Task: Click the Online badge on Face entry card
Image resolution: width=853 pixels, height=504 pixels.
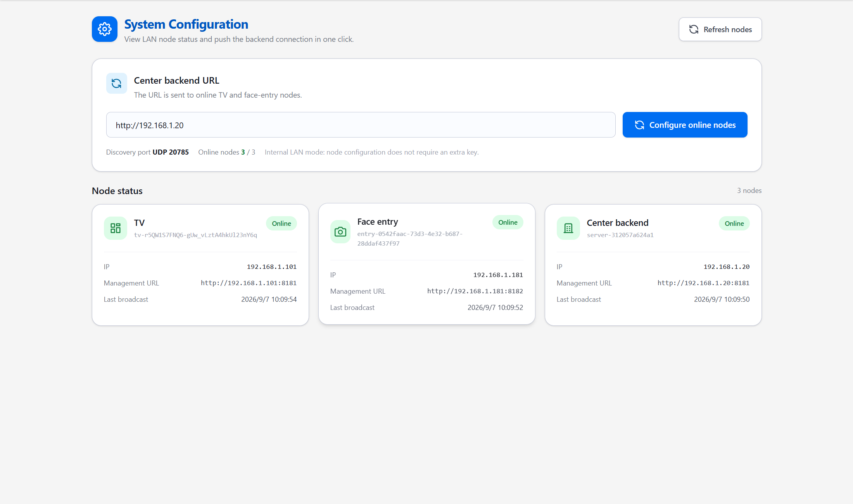Action: click(x=508, y=222)
